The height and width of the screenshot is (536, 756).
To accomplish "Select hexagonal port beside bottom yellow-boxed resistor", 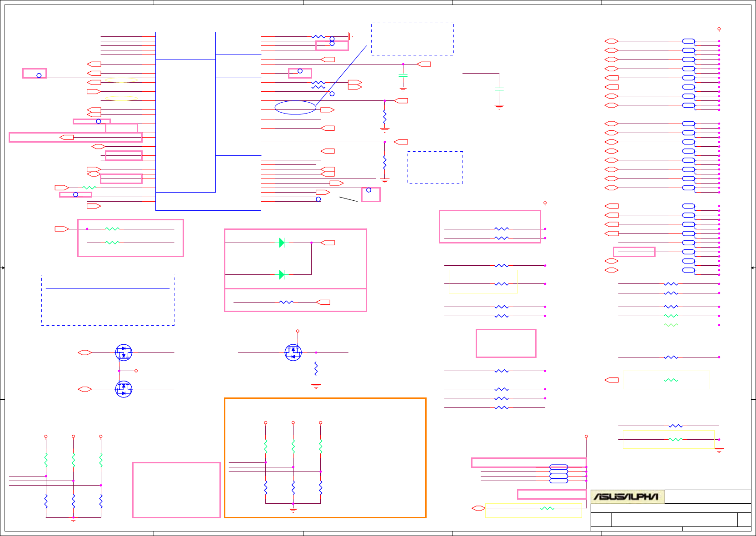I will [x=478, y=508].
